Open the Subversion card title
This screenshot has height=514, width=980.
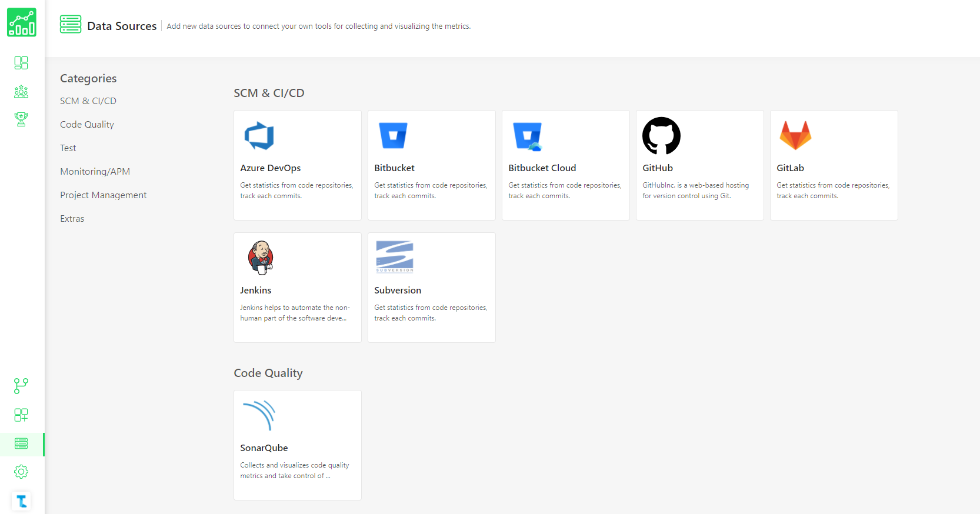398,291
